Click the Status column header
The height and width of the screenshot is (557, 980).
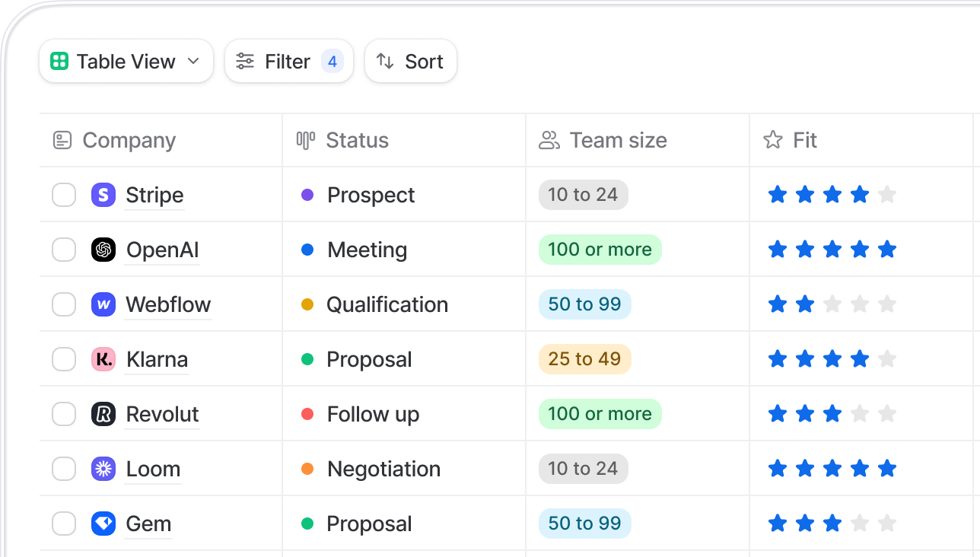coord(357,140)
